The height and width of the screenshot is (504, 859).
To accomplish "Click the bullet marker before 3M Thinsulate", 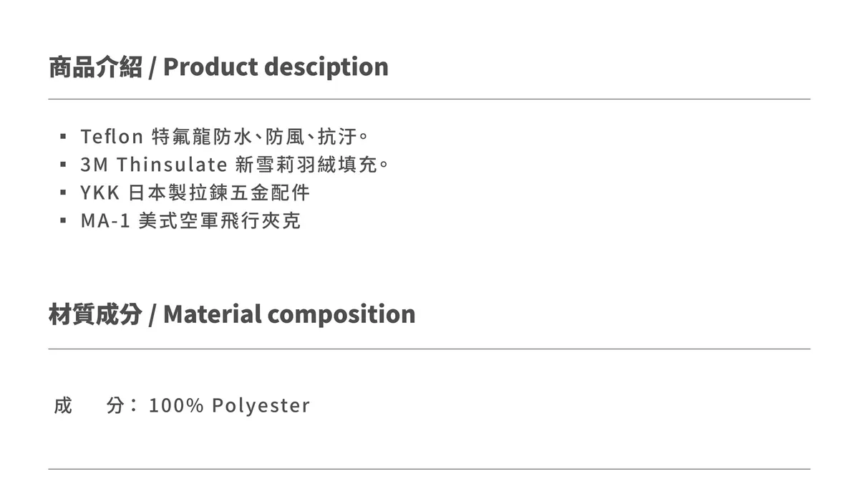I will 64,165.
